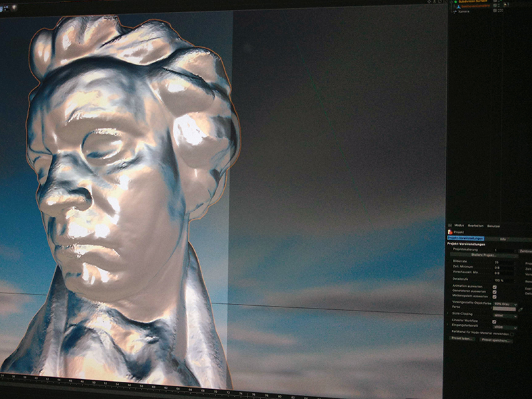The width and height of the screenshot is (532, 399).
Task: Open the Eingangsfarbprofil sRGB dropdown
Action: pos(505,328)
